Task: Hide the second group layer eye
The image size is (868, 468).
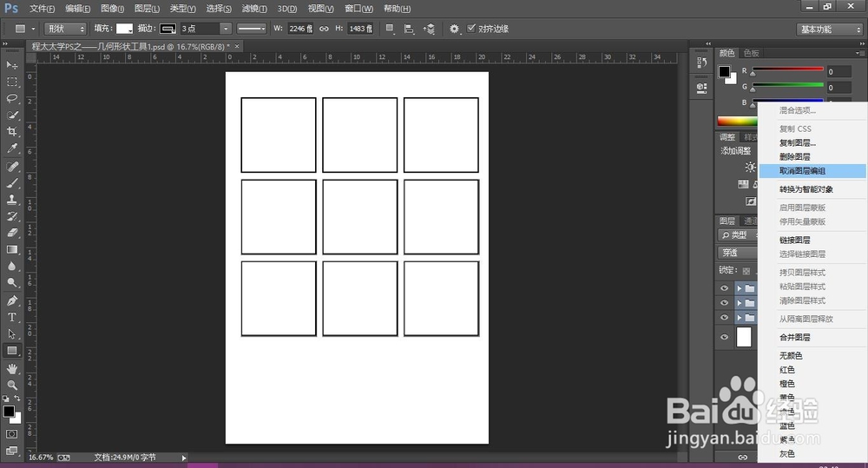Action: click(x=724, y=303)
